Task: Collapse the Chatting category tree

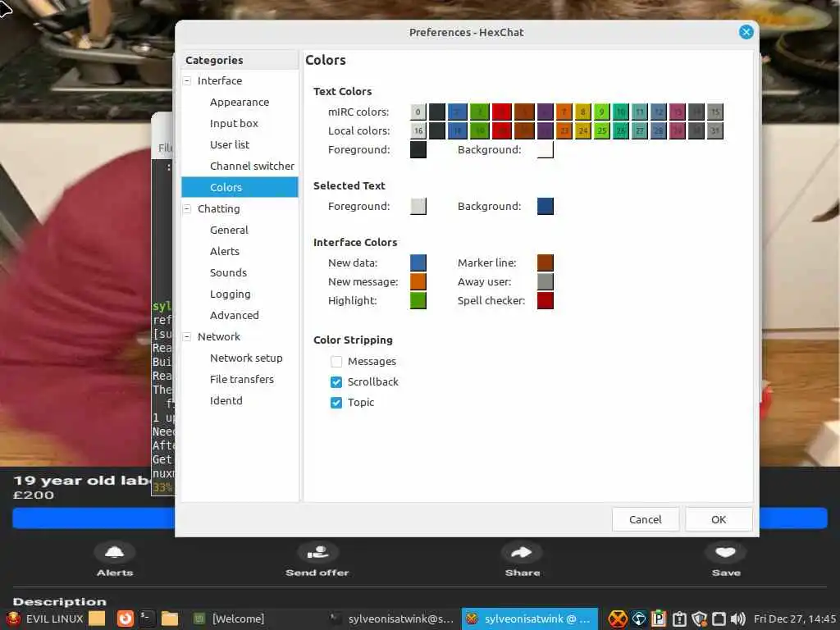Action: [188, 209]
